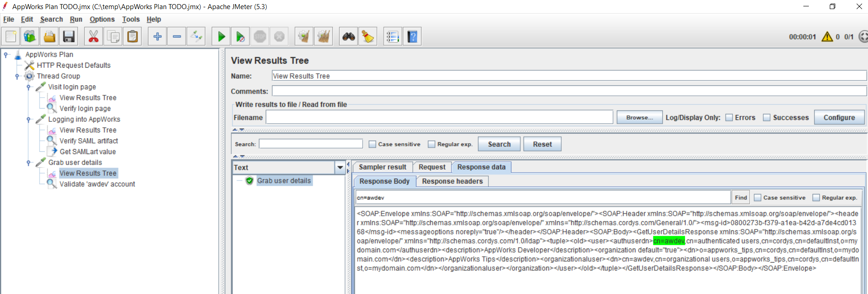Toggle Case sensitive checkbox beside Search field

(x=372, y=145)
